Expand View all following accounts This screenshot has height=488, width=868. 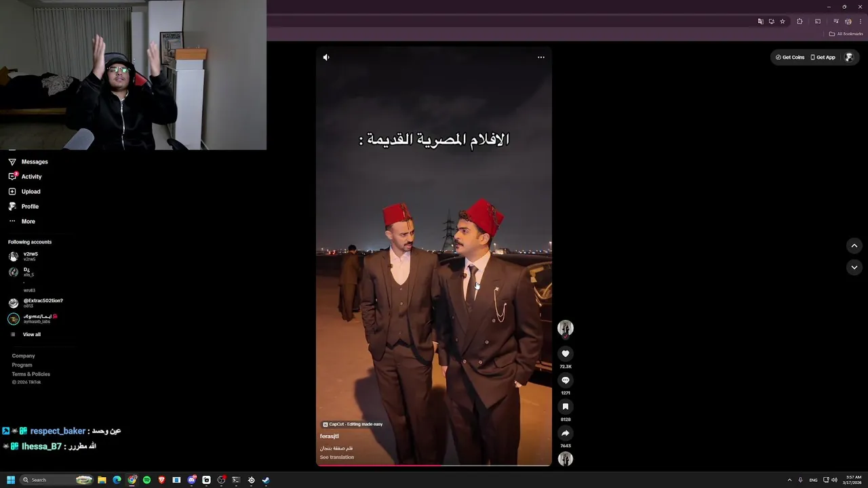click(26, 335)
